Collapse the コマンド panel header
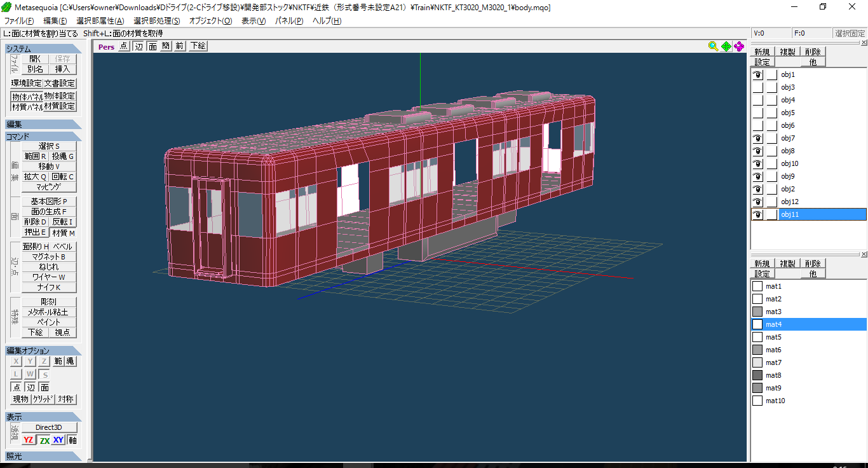Viewport: 868px width, 468px height. click(x=44, y=136)
